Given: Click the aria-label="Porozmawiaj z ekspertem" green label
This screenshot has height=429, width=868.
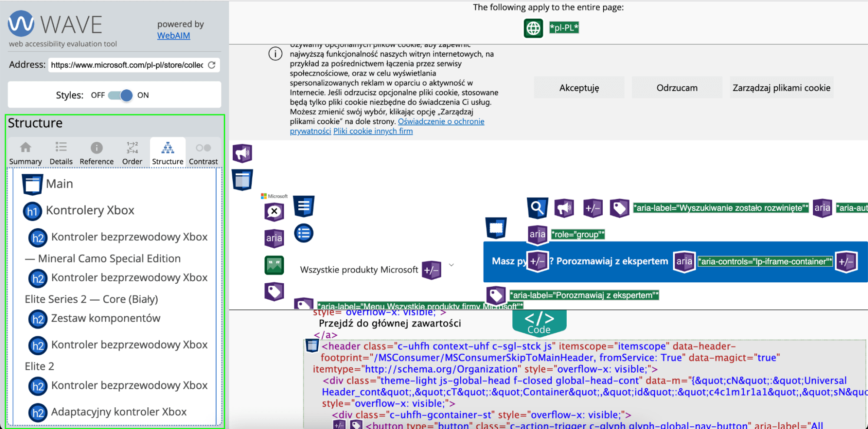Looking at the screenshot, I should pos(584,295).
